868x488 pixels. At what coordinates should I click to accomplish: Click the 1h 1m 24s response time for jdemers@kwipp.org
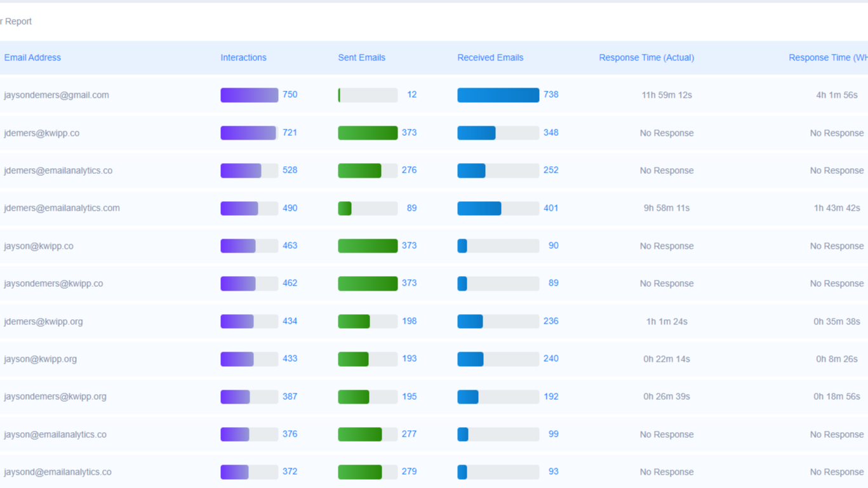pyautogui.click(x=665, y=321)
